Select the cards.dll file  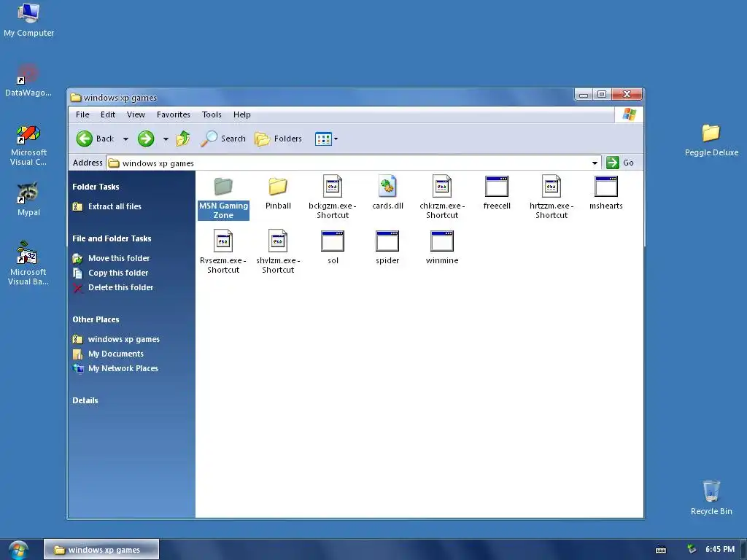(387, 192)
